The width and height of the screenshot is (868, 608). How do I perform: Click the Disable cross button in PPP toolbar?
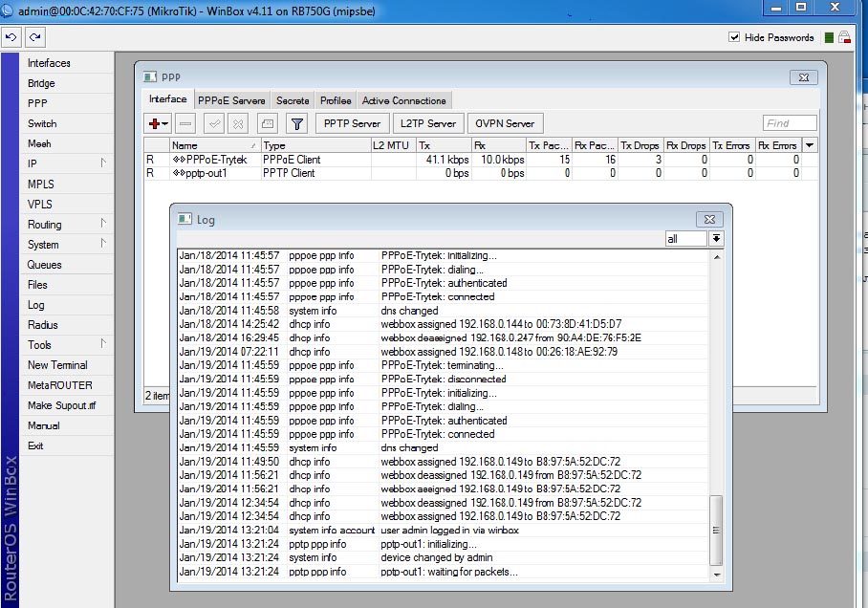click(x=238, y=123)
